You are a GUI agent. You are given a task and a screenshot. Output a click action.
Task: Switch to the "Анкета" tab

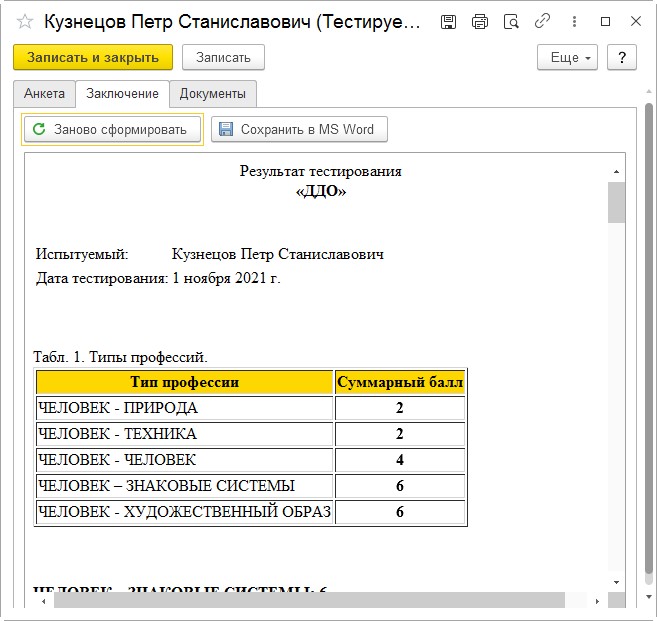click(44, 93)
